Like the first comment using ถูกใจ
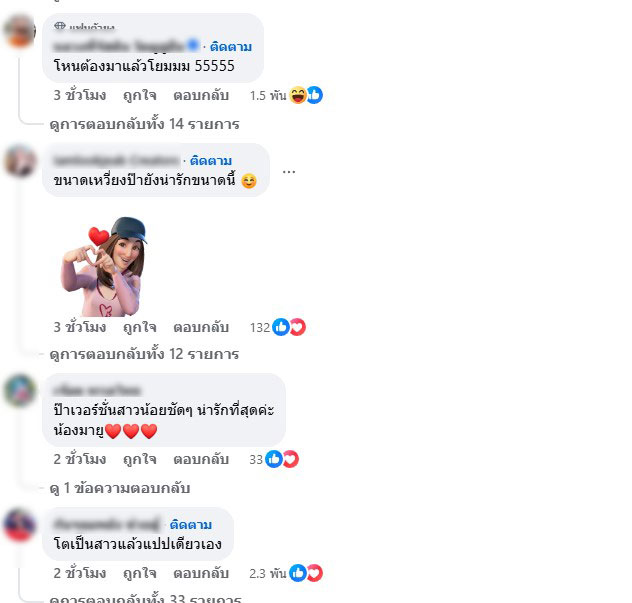Viewport: 632px width, 603px height. (x=139, y=96)
